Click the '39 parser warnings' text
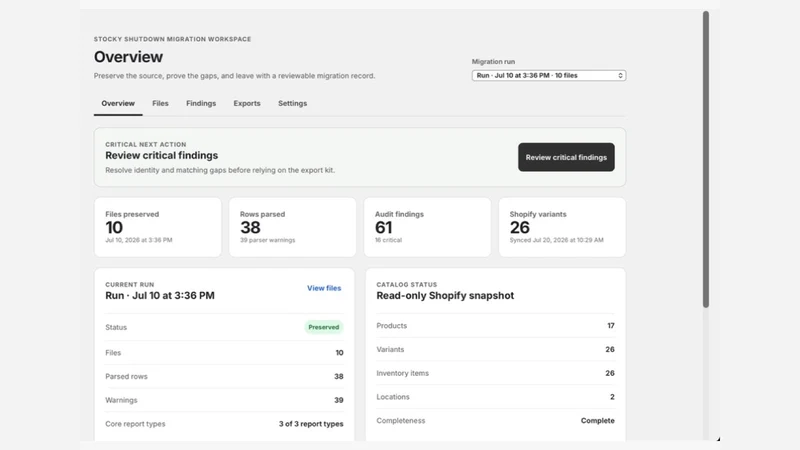Viewport: 800px width, 450px height. point(267,240)
